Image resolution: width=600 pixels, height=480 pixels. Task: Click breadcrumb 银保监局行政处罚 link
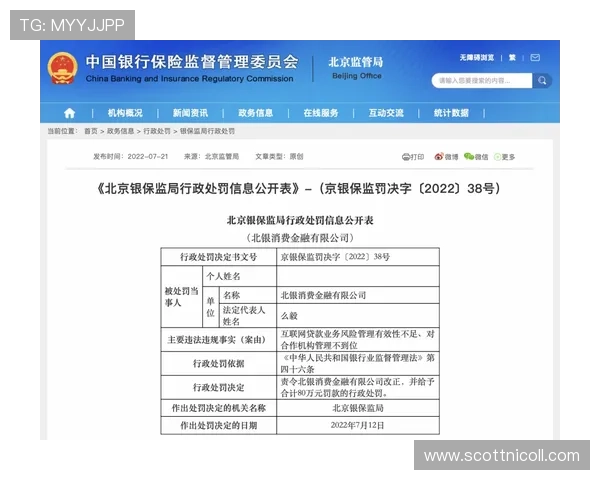pos(207,131)
